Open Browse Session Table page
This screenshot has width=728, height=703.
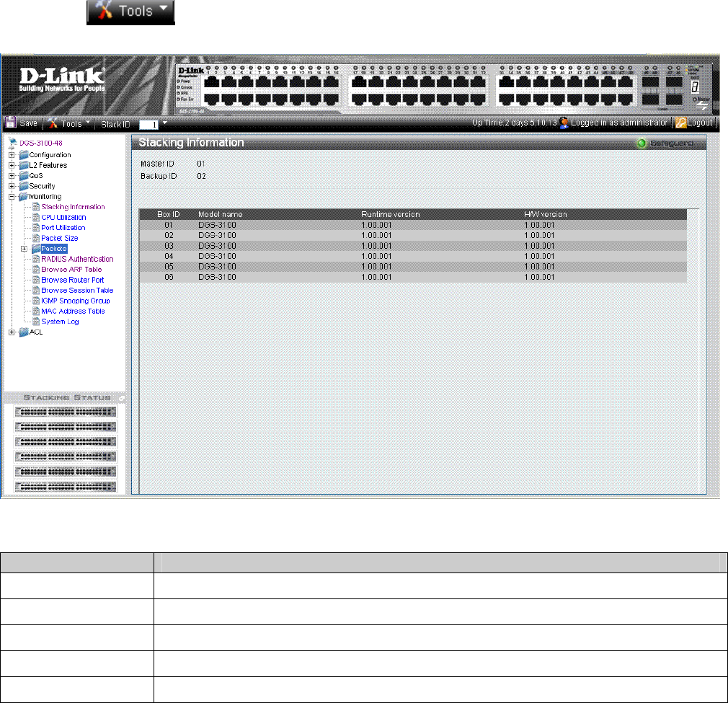click(x=77, y=290)
